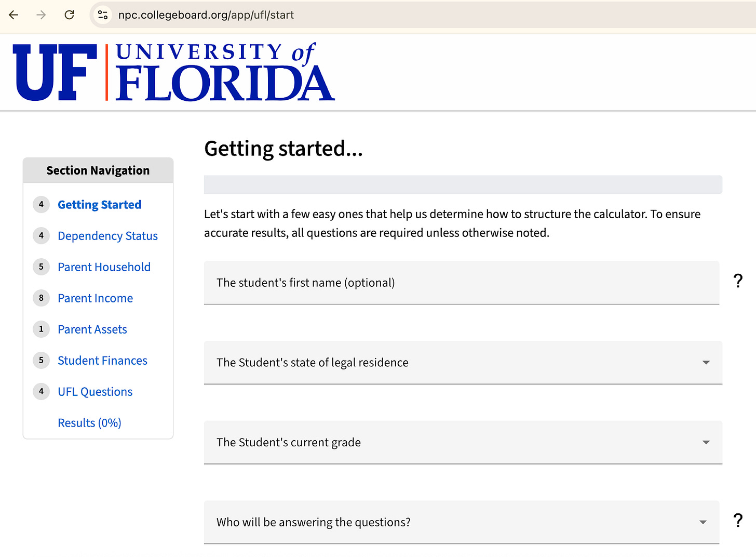
Task: Open help for student's first name
Action: click(x=738, y=281)
